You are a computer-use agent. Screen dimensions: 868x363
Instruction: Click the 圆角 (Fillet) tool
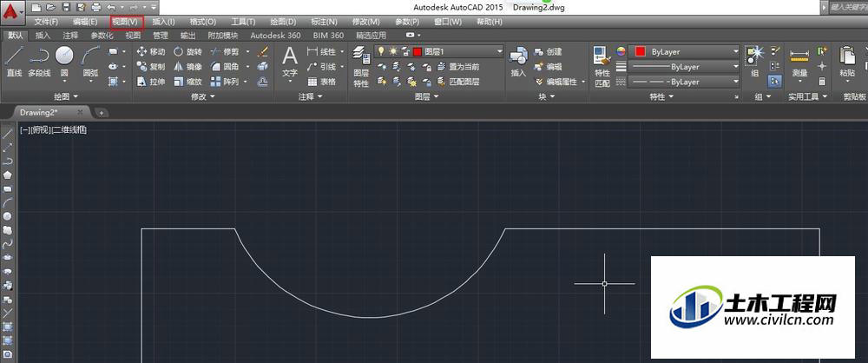[x=226, y=67]
